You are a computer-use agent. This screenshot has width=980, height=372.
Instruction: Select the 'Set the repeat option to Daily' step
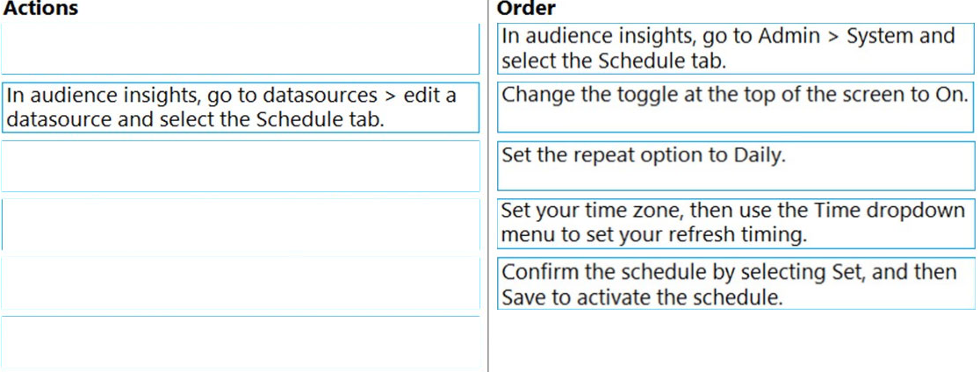pyautogui.click(x=736, y=166)
